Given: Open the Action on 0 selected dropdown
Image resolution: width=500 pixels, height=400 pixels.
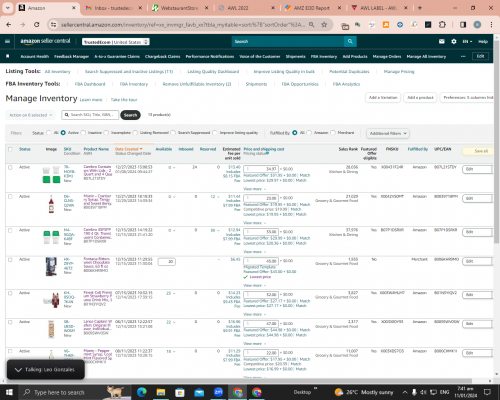Looking at the screenshot, I should 31,115.
